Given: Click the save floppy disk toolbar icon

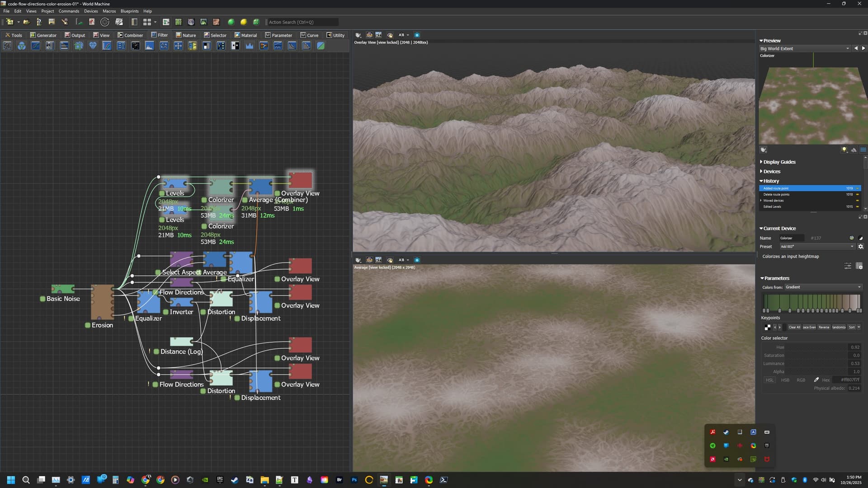Looking at the screenshot, I should (x=52, y=22).
